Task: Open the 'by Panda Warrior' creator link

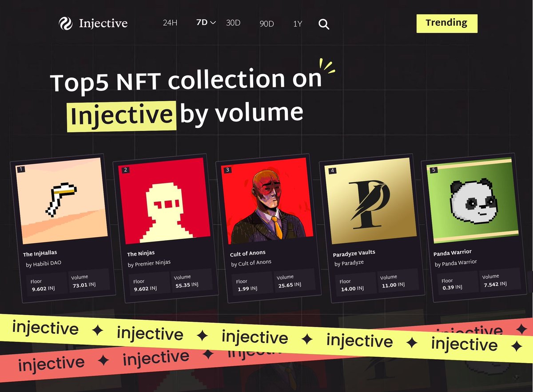Action: point(456,263)
